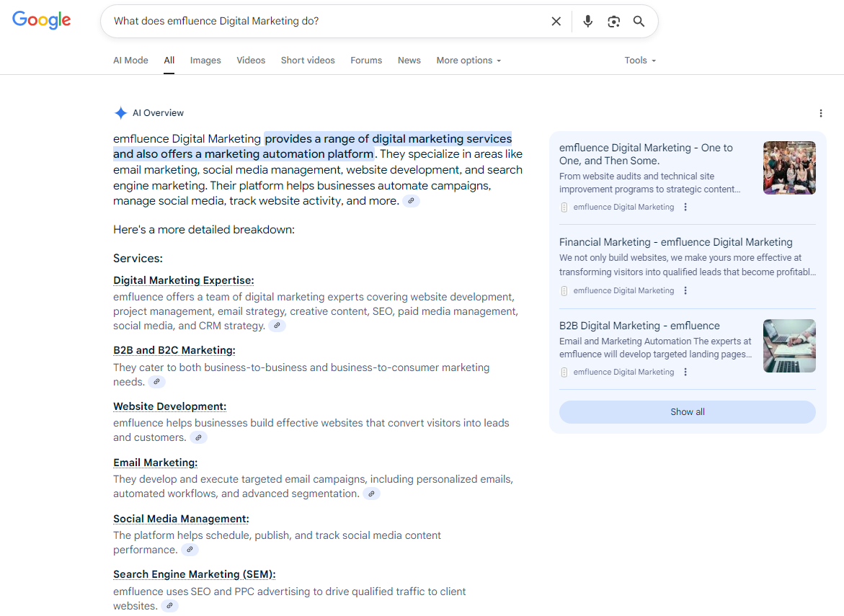Open three-dot menu for Financial Marketing source
The height and width of the screenshot is (616, 844).
coord(685,291)
